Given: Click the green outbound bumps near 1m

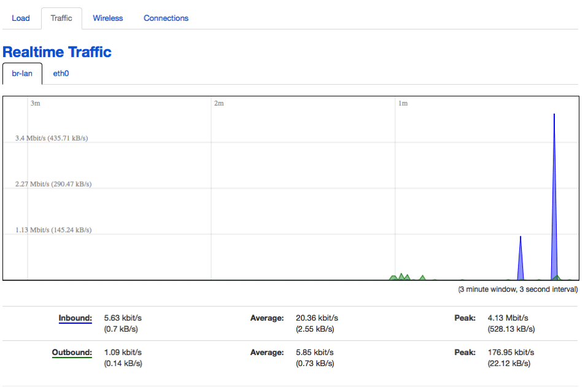Looking at the screenshot, I should tap(401, 277).
